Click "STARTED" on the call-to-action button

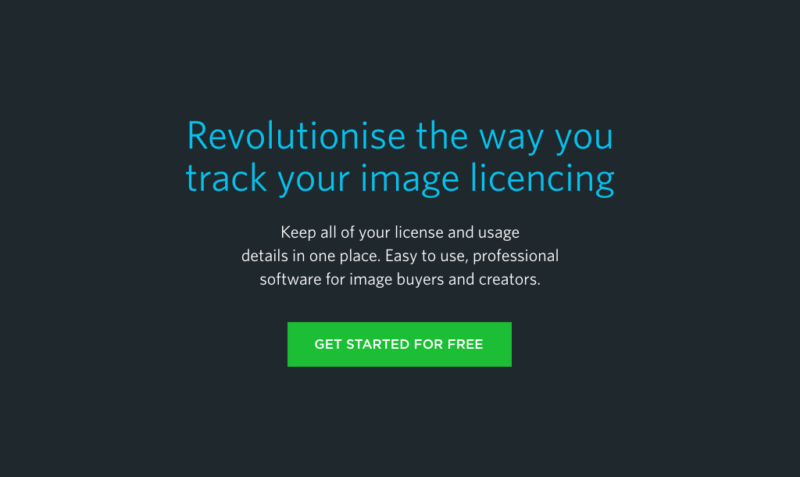point(378,344)
